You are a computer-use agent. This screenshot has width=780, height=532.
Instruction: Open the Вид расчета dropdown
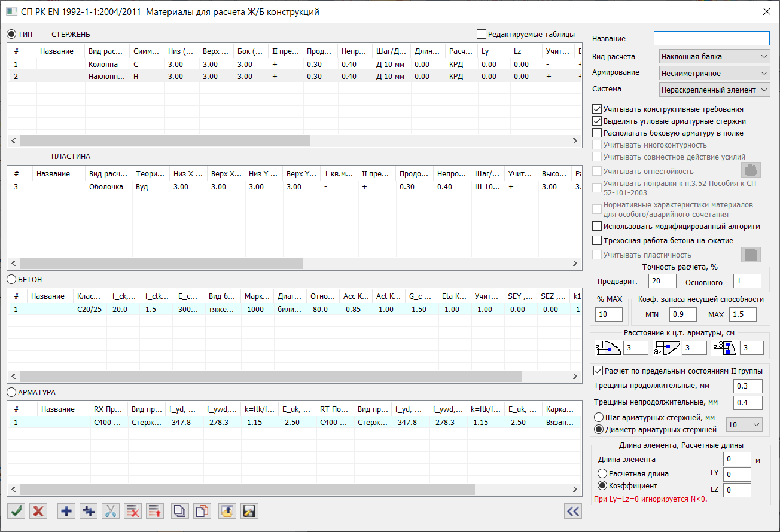[x=714, y=57]
